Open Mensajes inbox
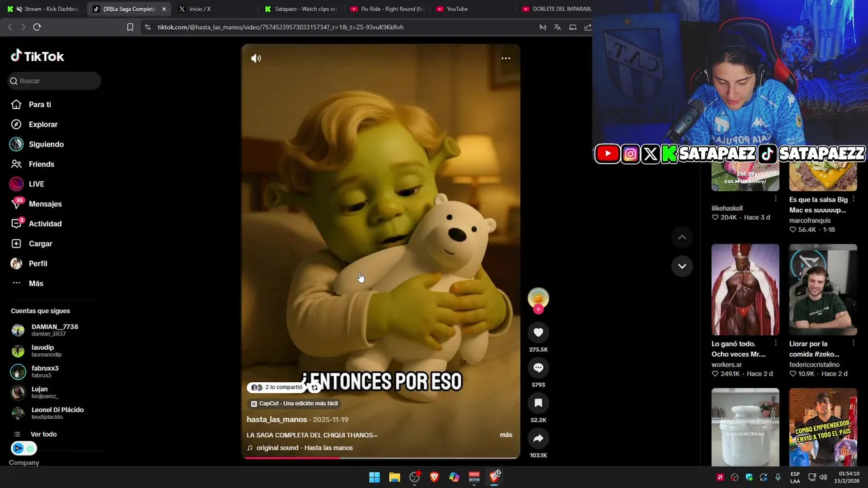This screenshot has height=488, width=868. coord(37,204)
